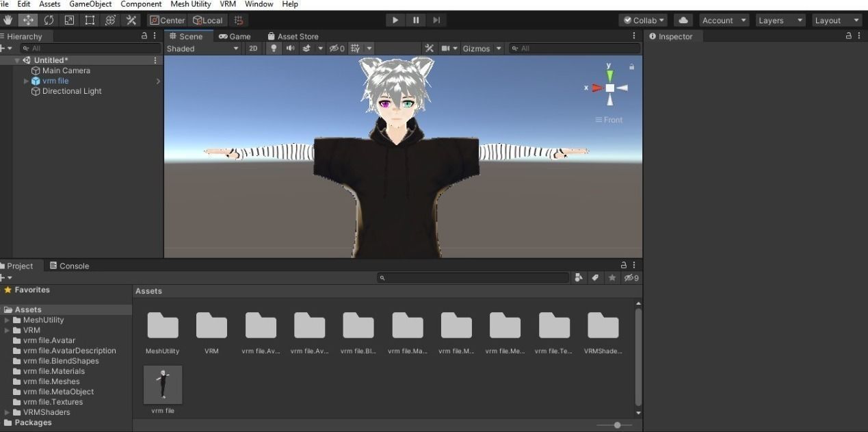The image size is (868, 432).
Task: Select the combined Transform tool
Action: point(110,21)
